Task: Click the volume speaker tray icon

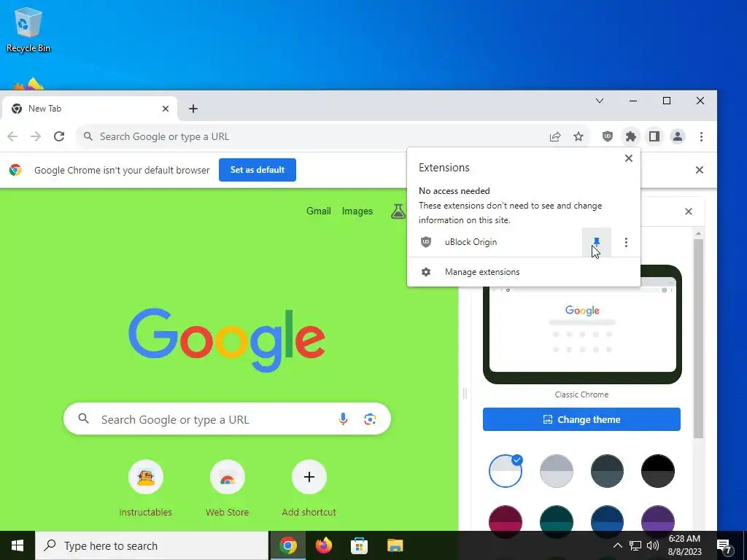Action: click(x=653, y=545)
